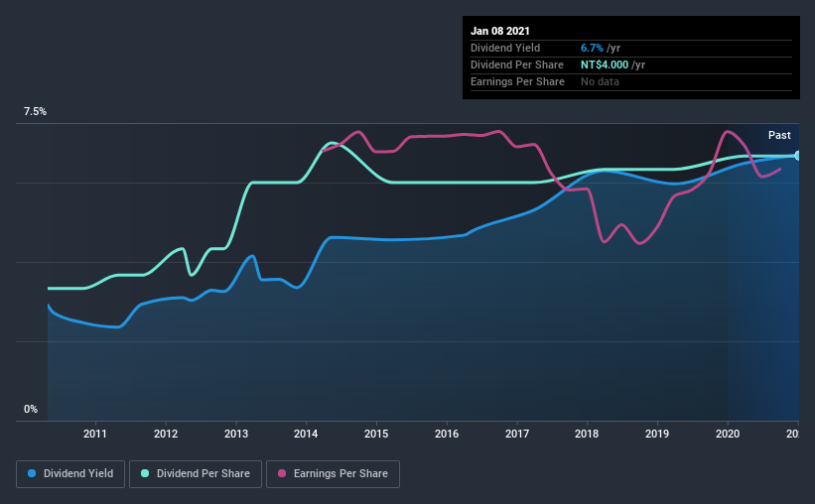Toggle the Dividend Per Share legend button
Image resolution: width=815 pixels, height=504 pixels.
coord(196,474)
